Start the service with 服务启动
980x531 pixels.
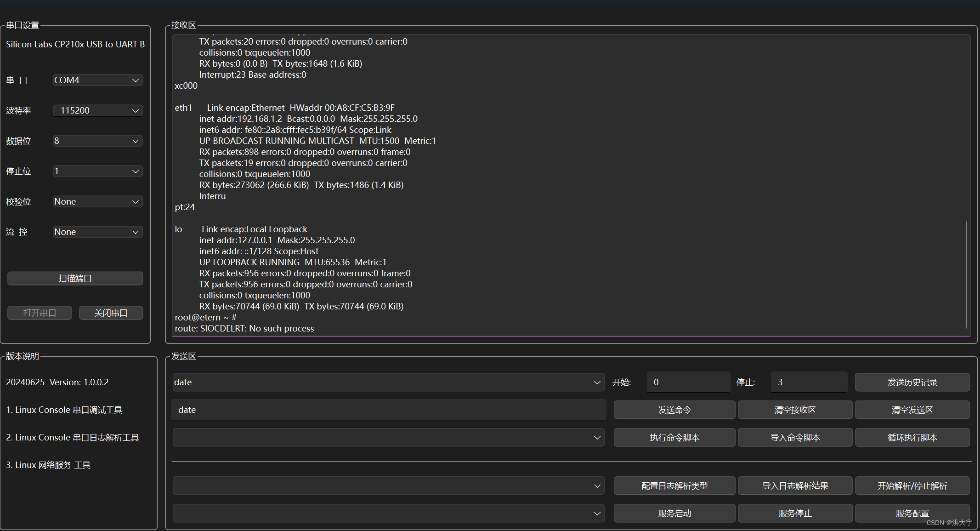(x=674, y=513)
